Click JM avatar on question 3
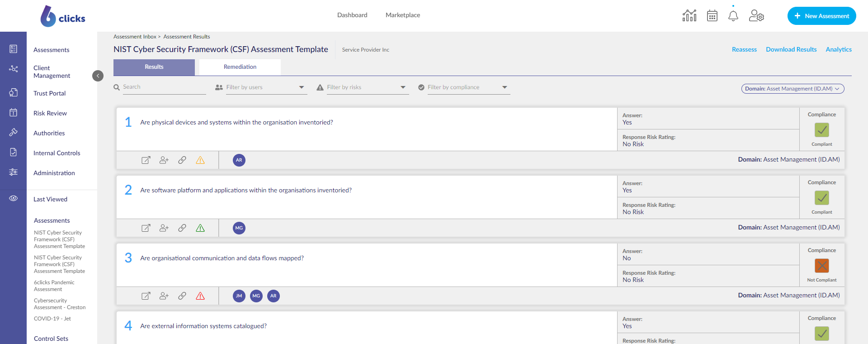This screenshot has height=344, width=868. [239, 296]
